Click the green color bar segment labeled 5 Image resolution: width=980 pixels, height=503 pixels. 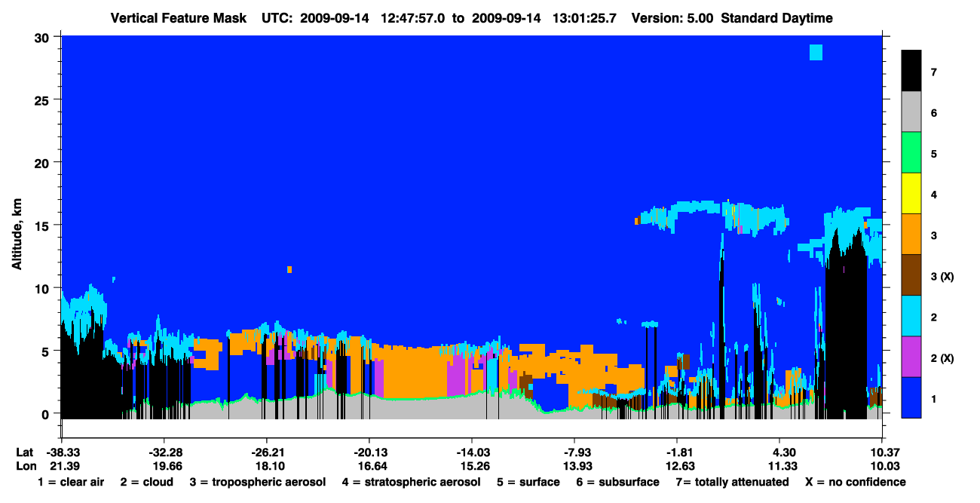(911, 152)
